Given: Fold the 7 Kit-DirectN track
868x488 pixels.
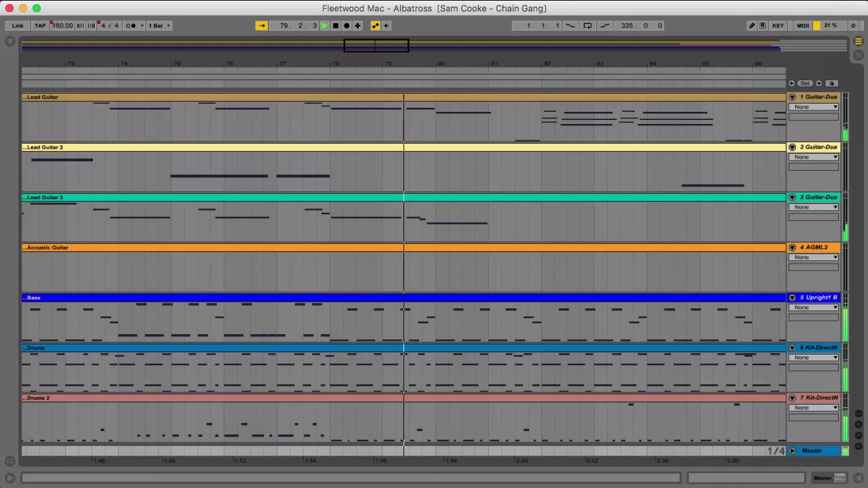Looking at the screenshot, I should click(792, 398).
